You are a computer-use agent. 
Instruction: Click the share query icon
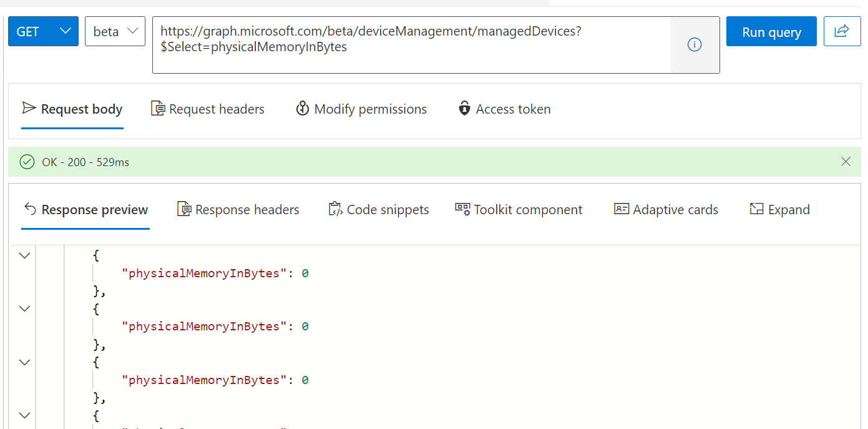842,31
